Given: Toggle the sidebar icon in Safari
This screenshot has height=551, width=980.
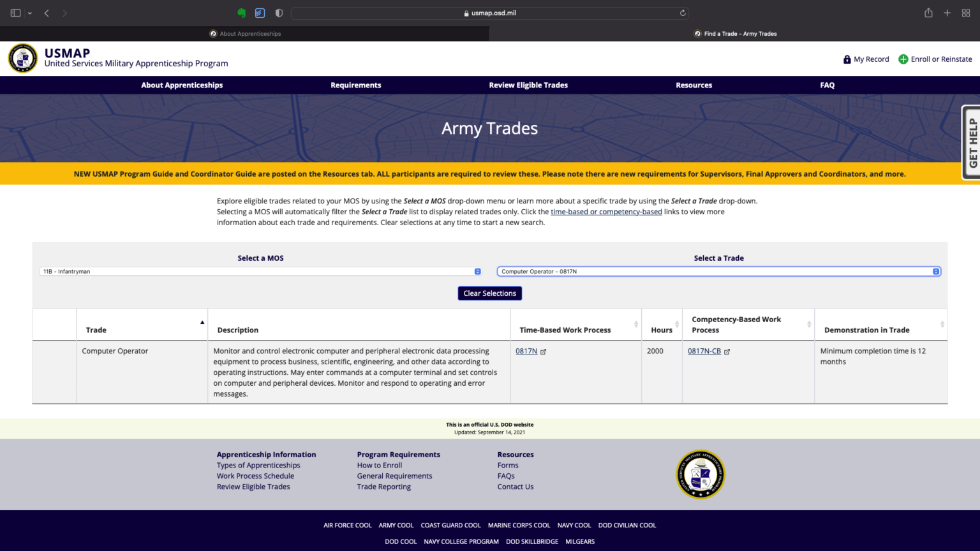Looking at the screenshot, I should coord(15,13).
